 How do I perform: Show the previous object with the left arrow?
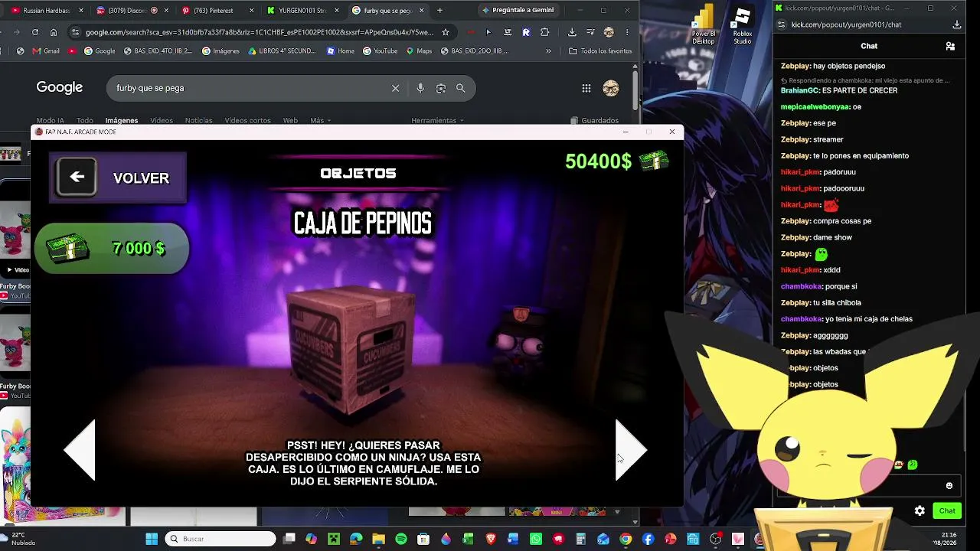[x=79, y=450]
